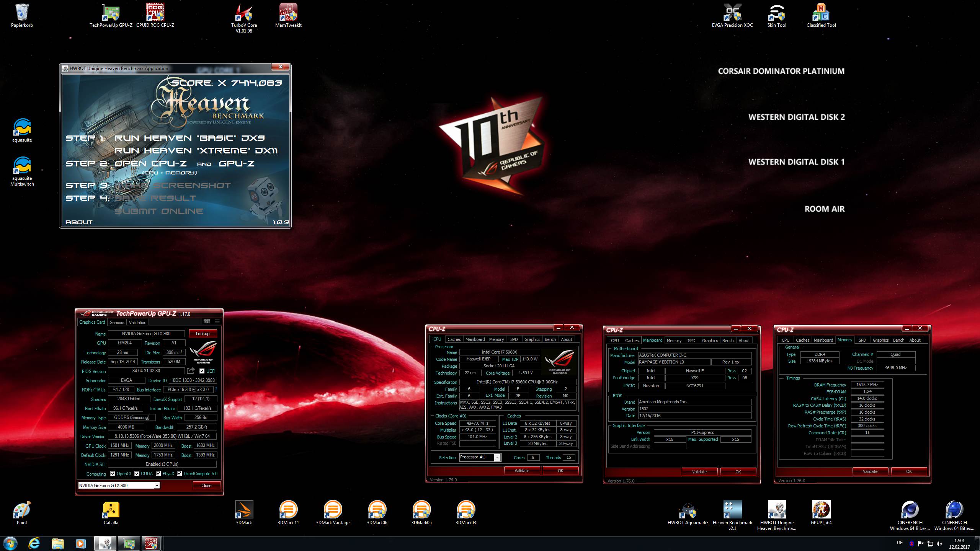Viewport: 980px width, 551px height.
Task: Click the DRAM Frequency value 1615.7 MHz
Action: point(867,385)
